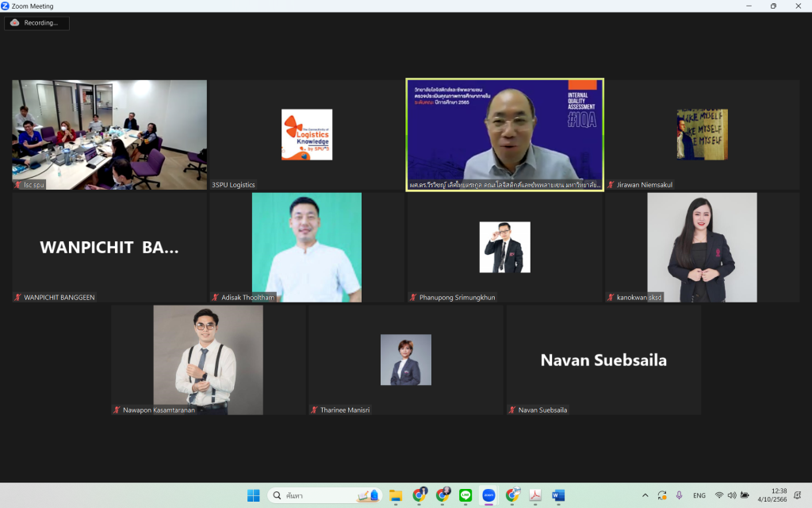Click the '3SPU Logistics' name label

pyautogui.click(x=233, y=184)
